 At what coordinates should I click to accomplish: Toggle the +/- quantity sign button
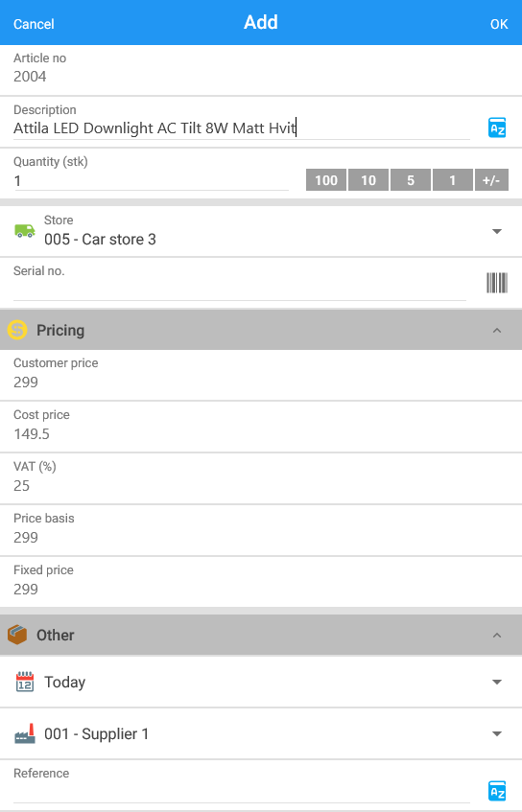pyautogui.click(x=491, y=180)
